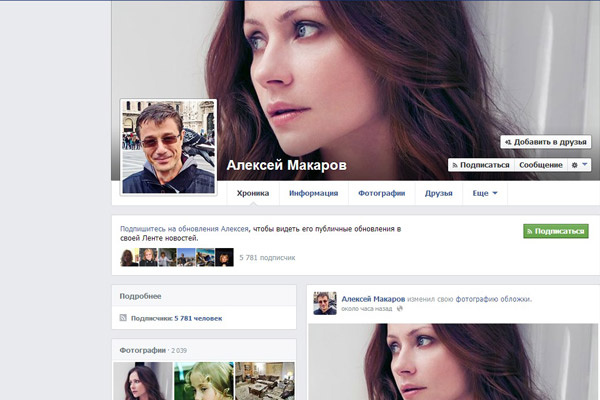Open the large profile picture
The height and width of the screenshot is (400, 600).
168,147
